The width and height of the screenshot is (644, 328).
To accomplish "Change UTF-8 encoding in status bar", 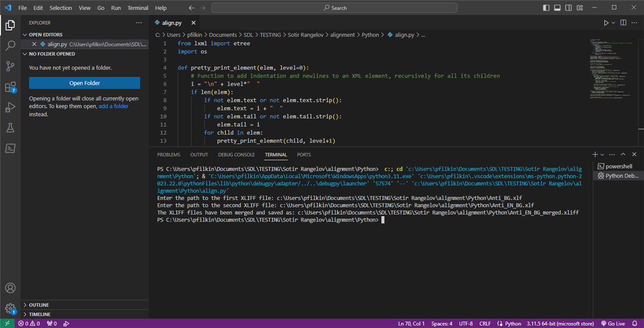I will click(466, 324).
